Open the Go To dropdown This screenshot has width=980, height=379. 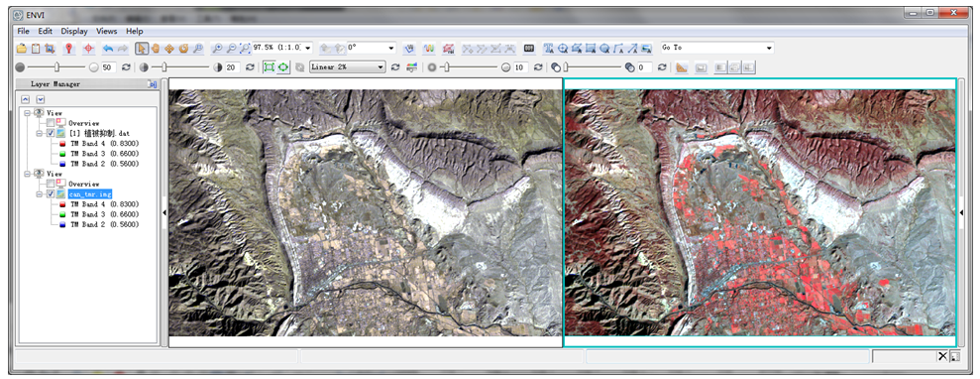(x=716, y=48)
